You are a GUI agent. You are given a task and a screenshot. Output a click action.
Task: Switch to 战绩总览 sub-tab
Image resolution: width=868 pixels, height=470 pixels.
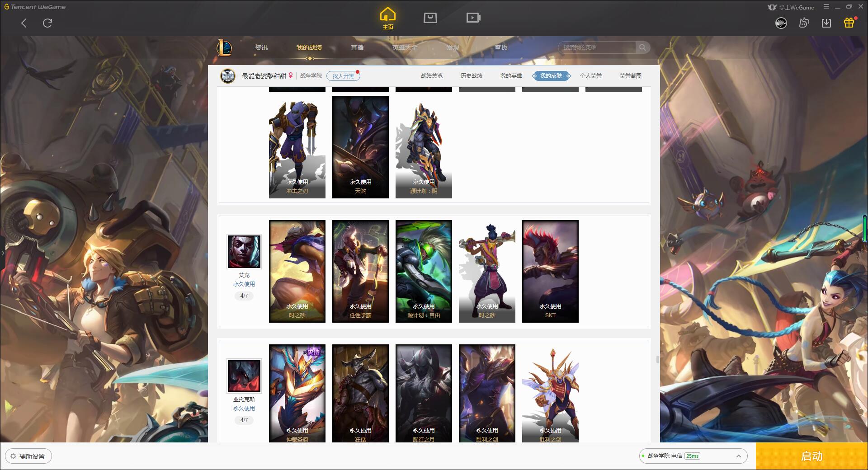point(432,76)
